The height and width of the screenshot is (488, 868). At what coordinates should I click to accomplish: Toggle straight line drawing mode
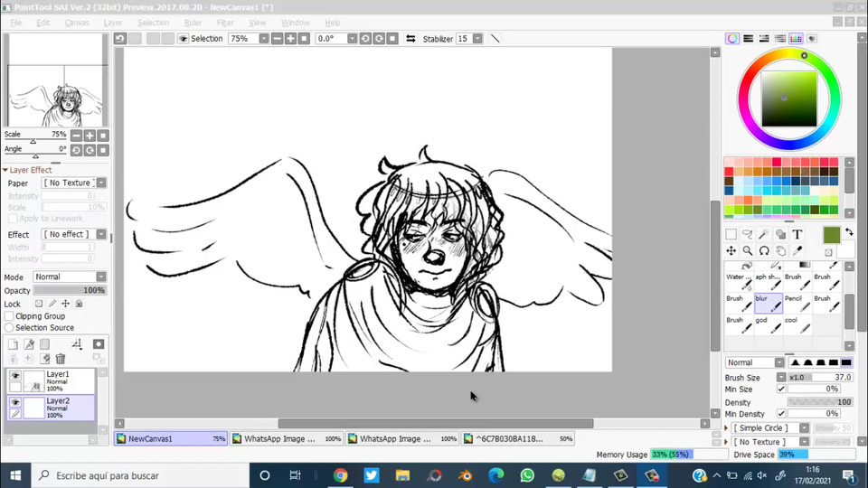(495, 39)
